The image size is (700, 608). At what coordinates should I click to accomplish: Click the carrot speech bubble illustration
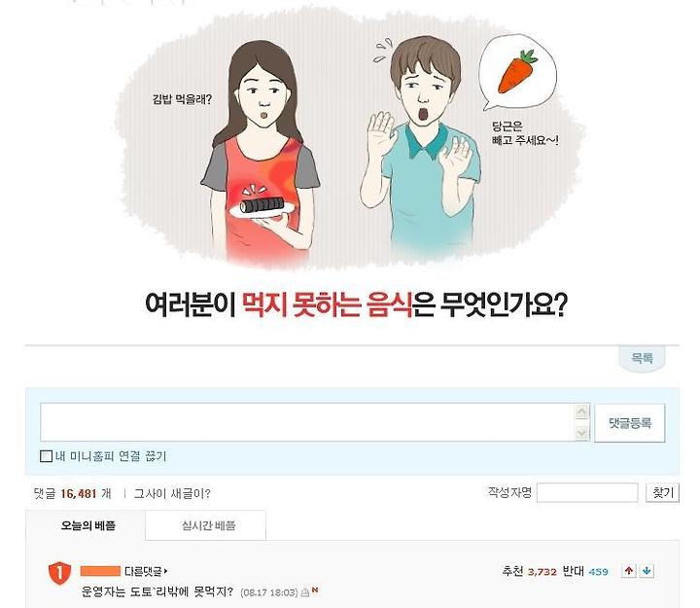518,72
